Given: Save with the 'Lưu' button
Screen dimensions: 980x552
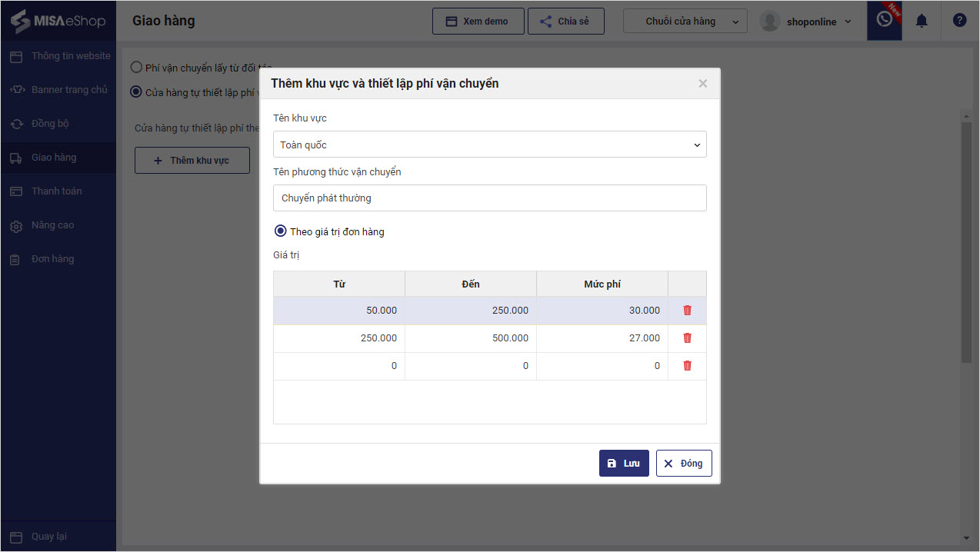Looking at the screenshot, I should pos(624,464).
